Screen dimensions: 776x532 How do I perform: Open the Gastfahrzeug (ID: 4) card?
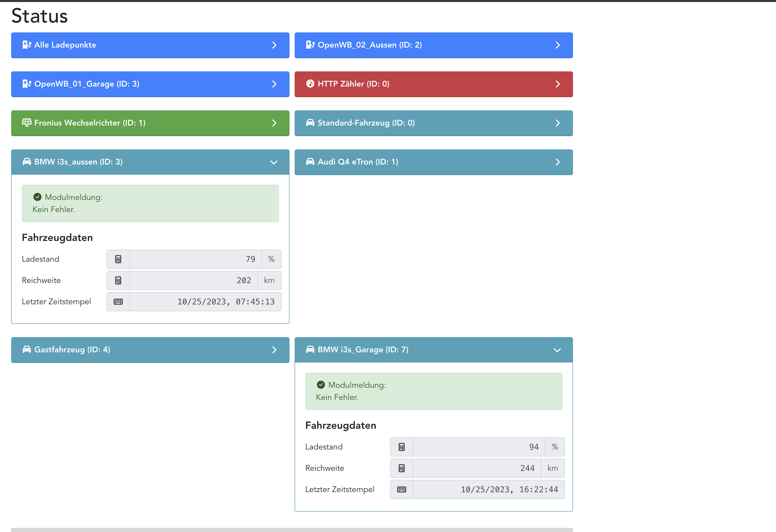coord(72,350)
